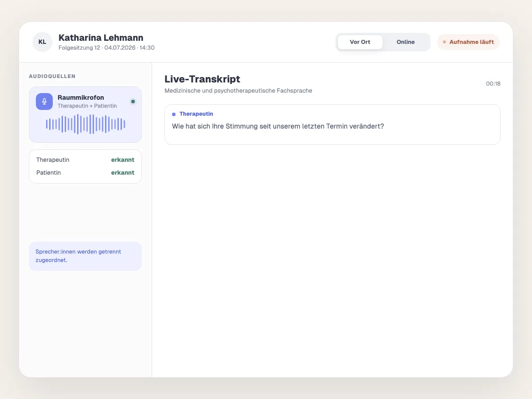Click the Patientin speaker recognition row
Screen dimensions: 532x399
tap(85, 172)
